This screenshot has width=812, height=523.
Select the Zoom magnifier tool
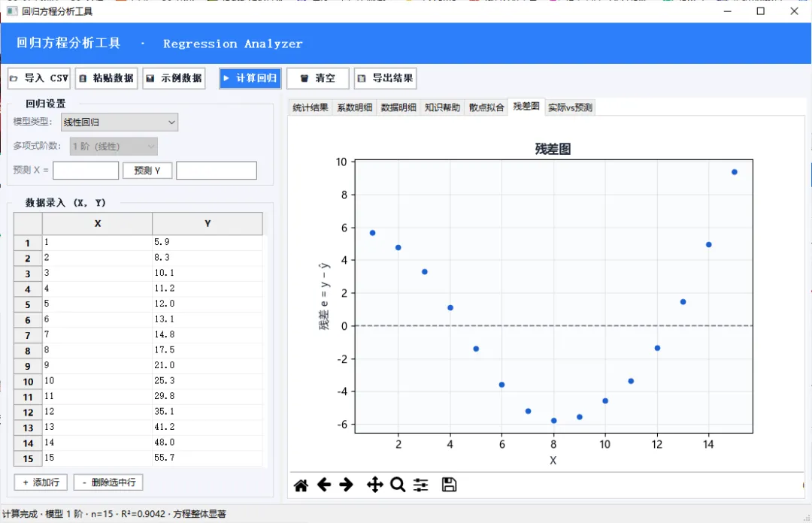398,485
